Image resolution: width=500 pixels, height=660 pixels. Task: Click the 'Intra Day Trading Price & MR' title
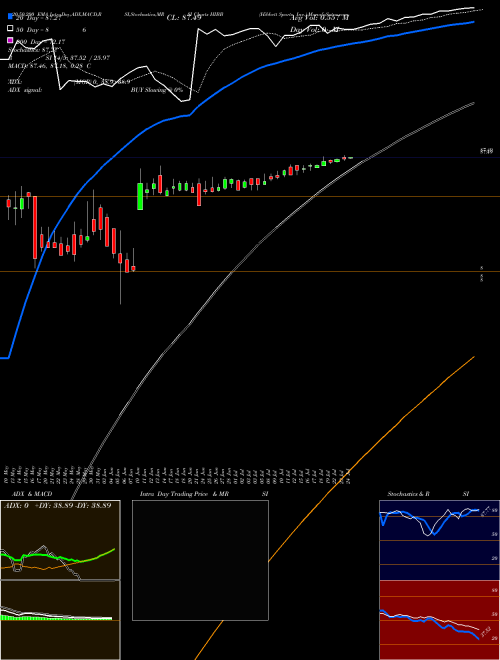[184, 494]
